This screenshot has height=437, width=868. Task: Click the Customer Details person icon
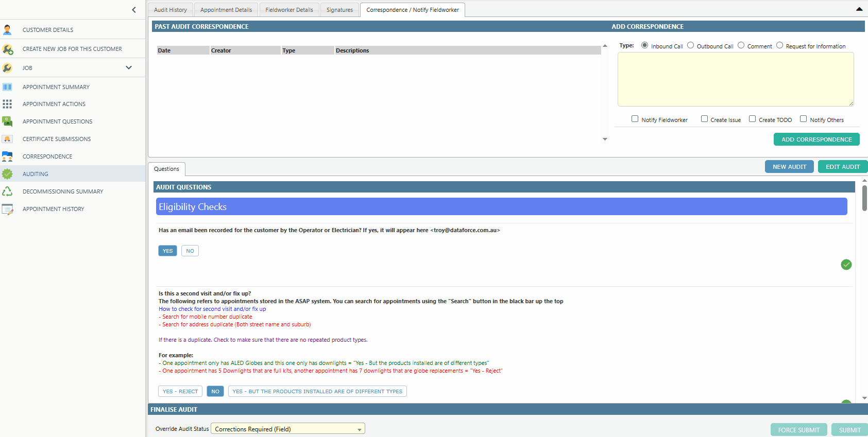(7, 30)
